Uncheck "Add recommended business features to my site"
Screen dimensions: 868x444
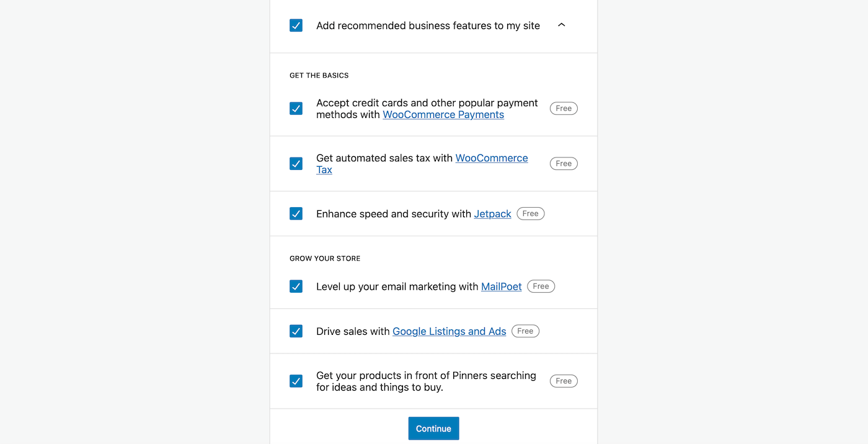tap(296, 25)
